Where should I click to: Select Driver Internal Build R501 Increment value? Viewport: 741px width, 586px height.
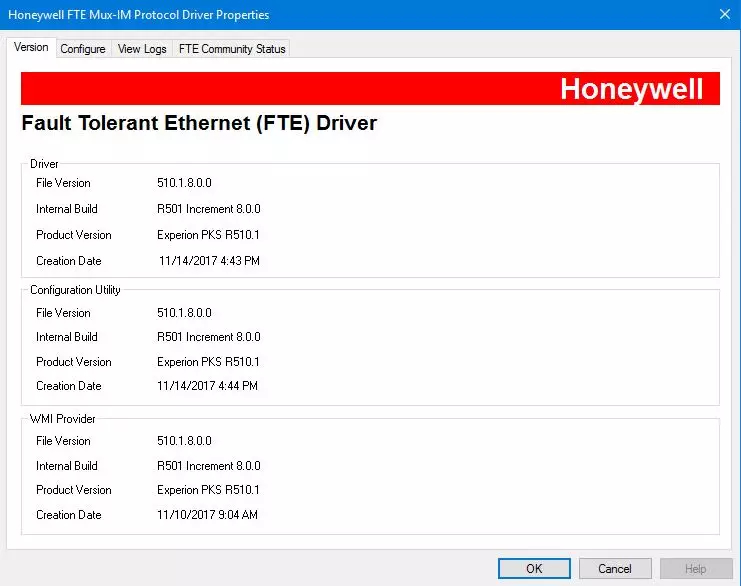tap(209, 209)
